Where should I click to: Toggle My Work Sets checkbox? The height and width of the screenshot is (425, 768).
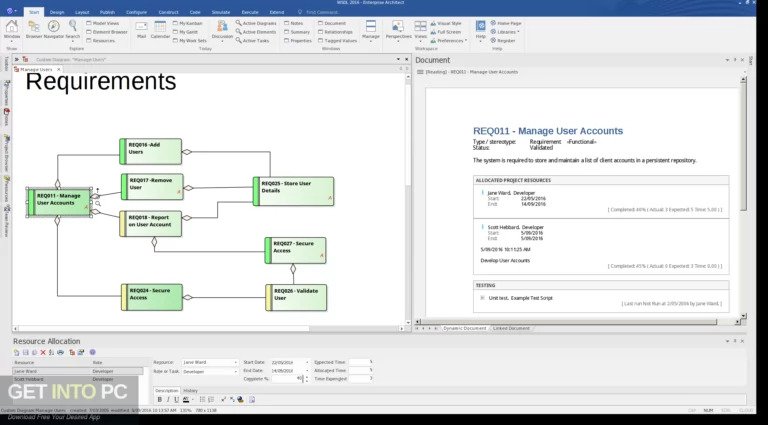(175, 41)
